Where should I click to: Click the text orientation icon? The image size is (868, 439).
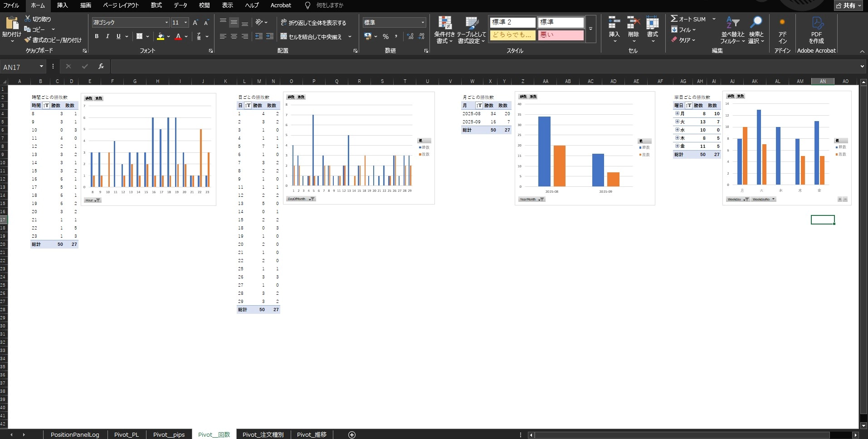point(259,22)
